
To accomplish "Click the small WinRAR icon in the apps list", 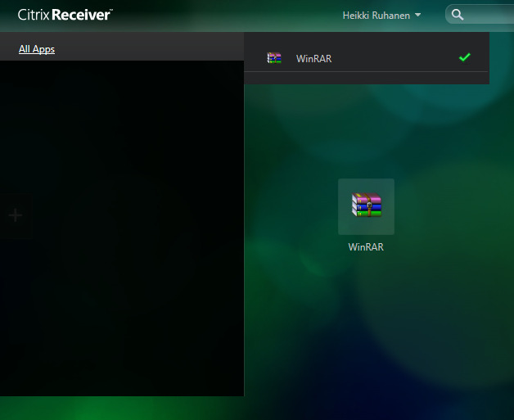I will (x=274, y=58).
